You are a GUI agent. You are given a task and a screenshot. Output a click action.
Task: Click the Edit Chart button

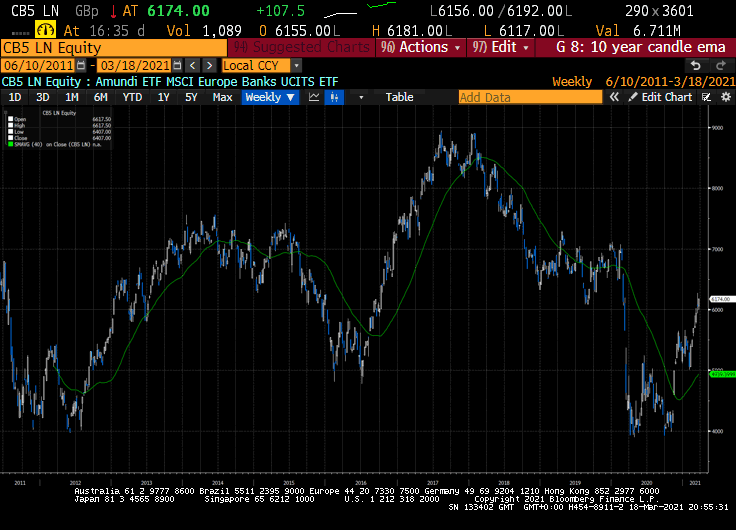point(660,97)
